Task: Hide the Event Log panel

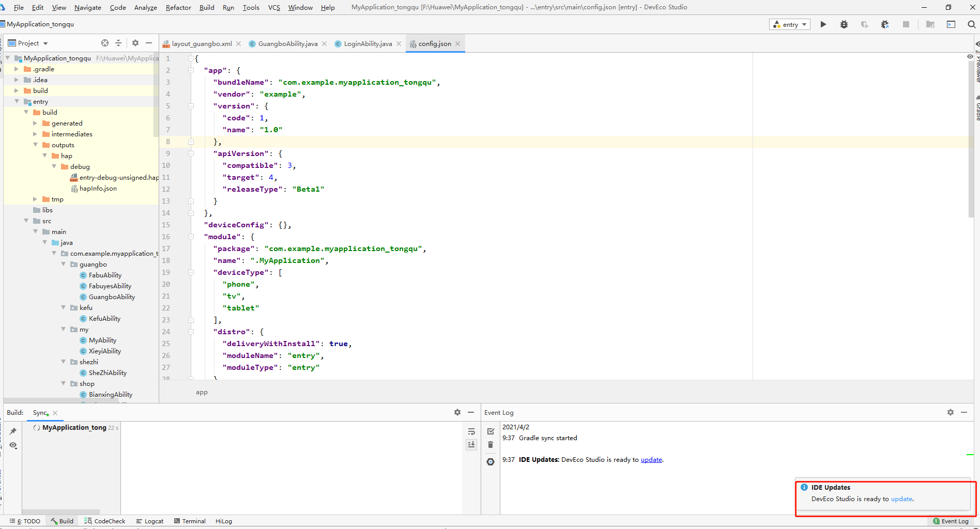Action: coord(964,412)
